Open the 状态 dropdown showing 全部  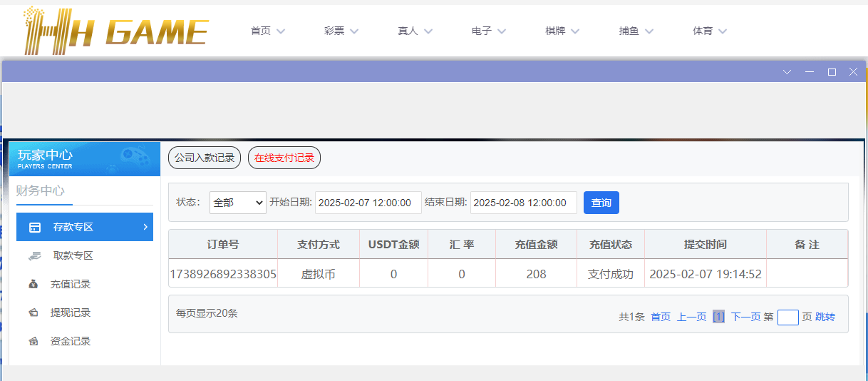click(237, 203)
